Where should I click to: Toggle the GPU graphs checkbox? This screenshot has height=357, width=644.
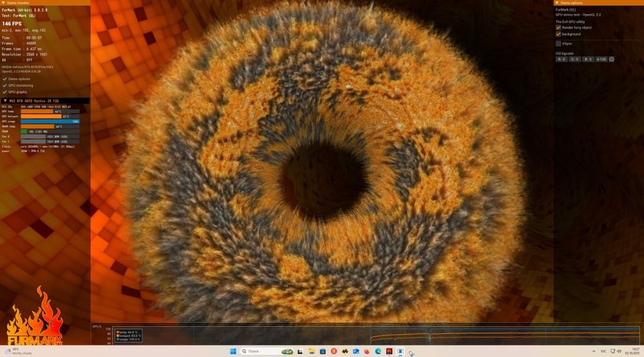click(5, 92)
